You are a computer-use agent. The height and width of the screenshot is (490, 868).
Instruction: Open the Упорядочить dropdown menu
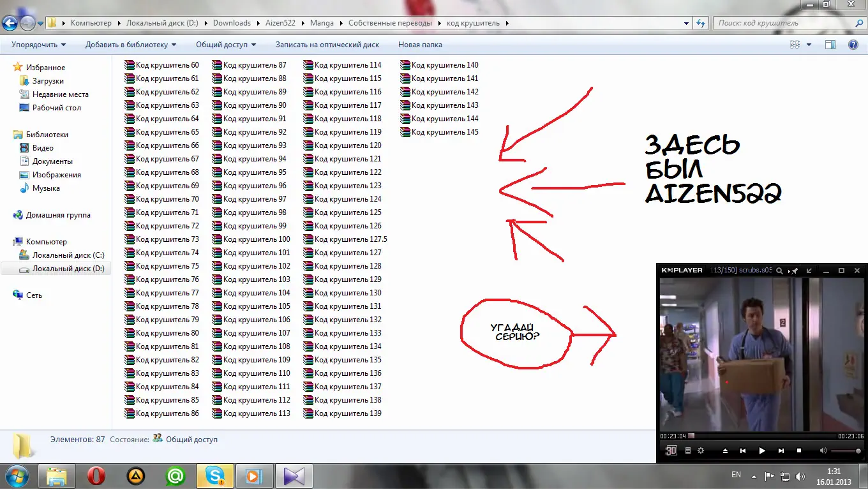coord(38,45)
